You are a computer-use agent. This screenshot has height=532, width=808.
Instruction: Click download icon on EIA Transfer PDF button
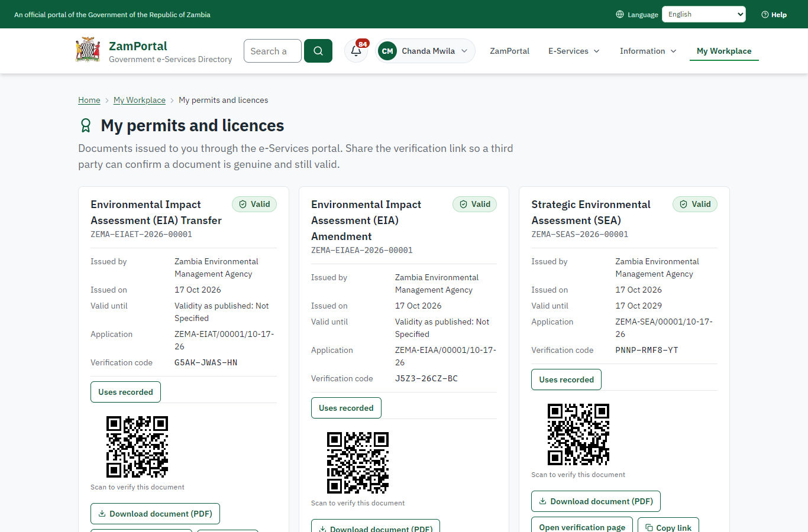click(102, 514)
